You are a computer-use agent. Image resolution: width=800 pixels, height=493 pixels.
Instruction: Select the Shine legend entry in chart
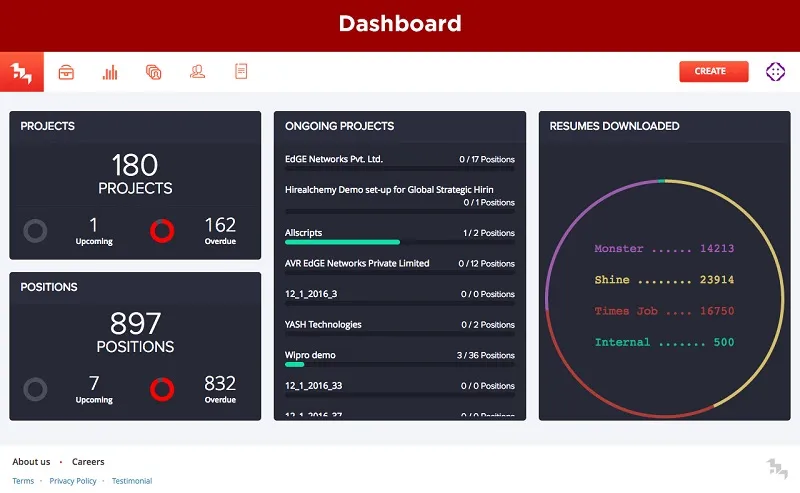pos(664,280)
